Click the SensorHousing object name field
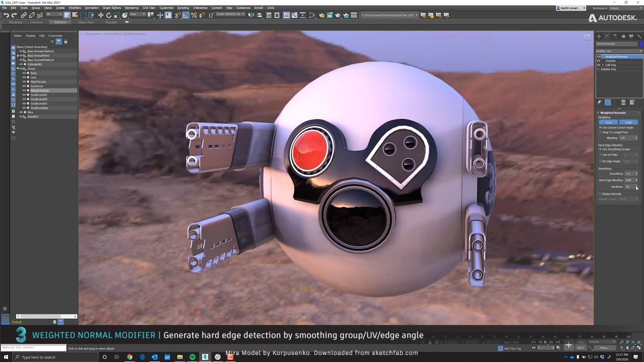644x362 pixels. pyautogui.click(x=617, y=44)
